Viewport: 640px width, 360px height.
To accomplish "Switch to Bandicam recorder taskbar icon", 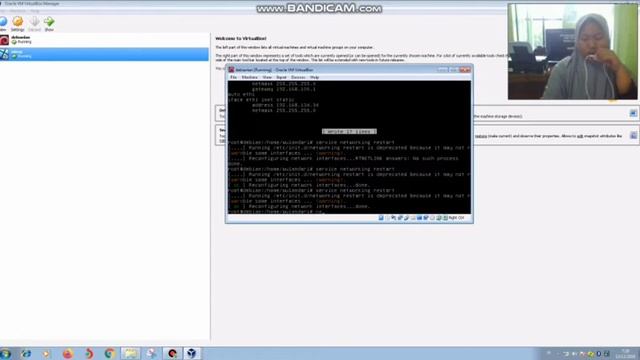I will click(x=172, y=353).
